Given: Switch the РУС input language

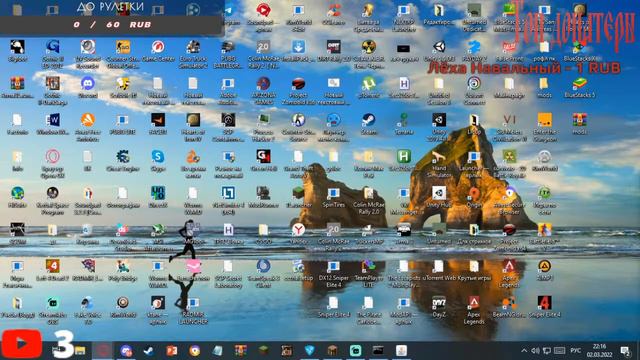Looking at the screenshot, I should (x=576, y=351).
